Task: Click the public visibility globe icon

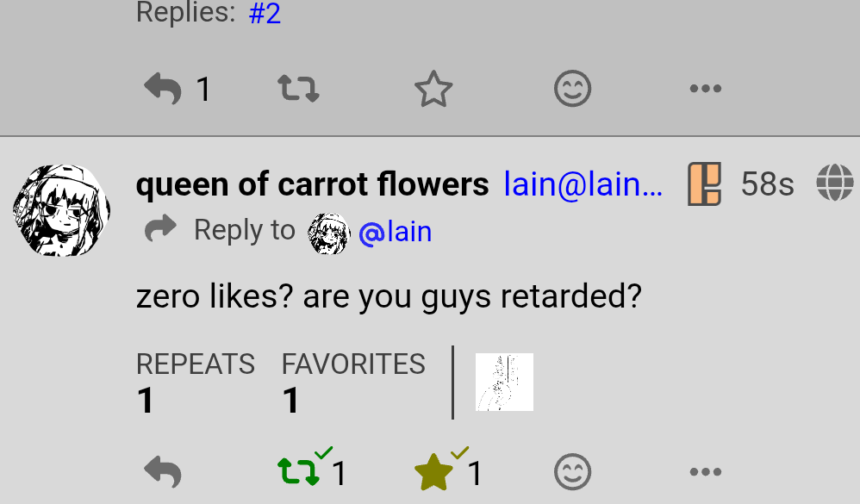Action: (x=834, y=184)
